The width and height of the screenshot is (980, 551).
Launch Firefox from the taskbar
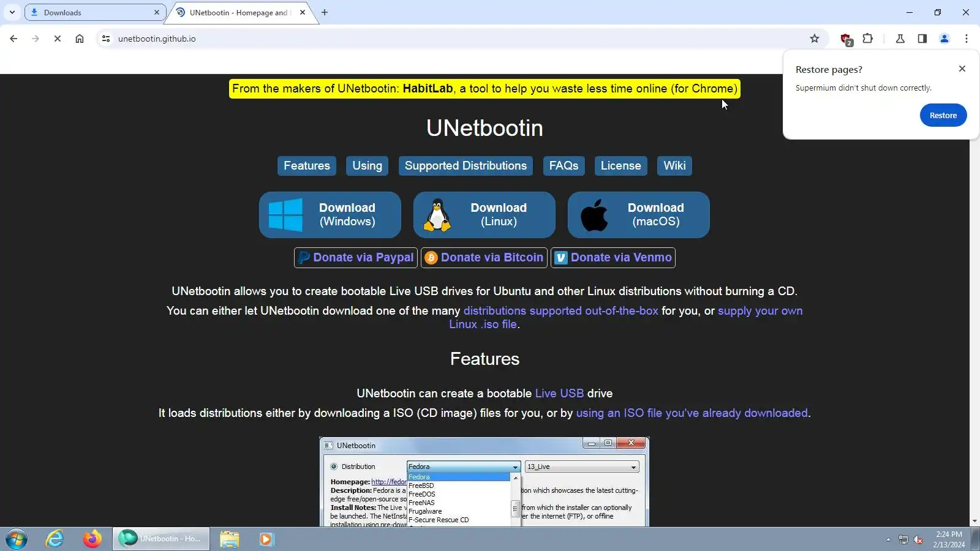tap(92, 539)
